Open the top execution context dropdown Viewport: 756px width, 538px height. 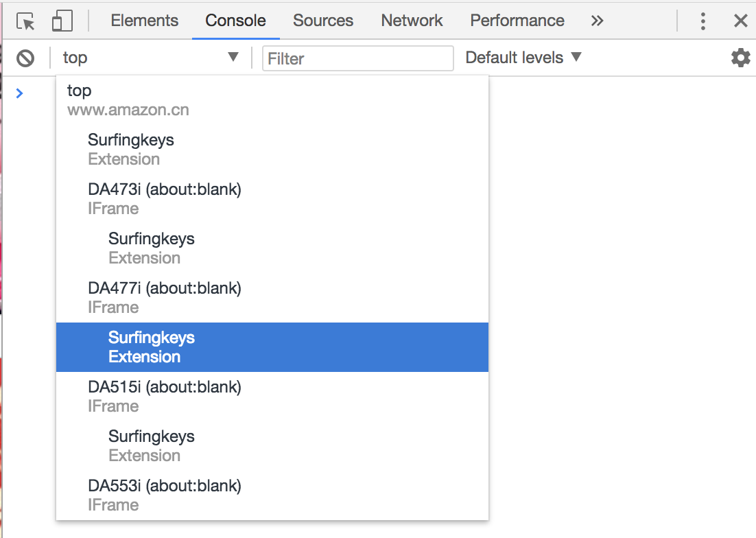[151, 58]
